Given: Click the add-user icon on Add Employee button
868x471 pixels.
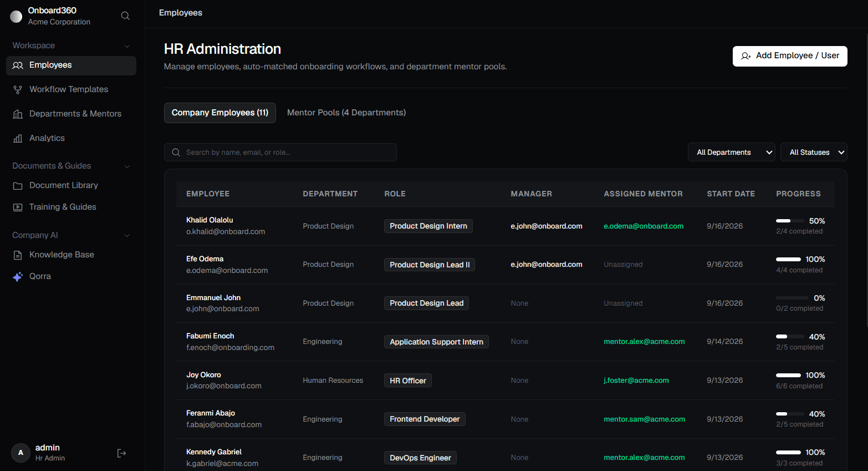Looking at the screenshot, I should [x=746, y=56].
